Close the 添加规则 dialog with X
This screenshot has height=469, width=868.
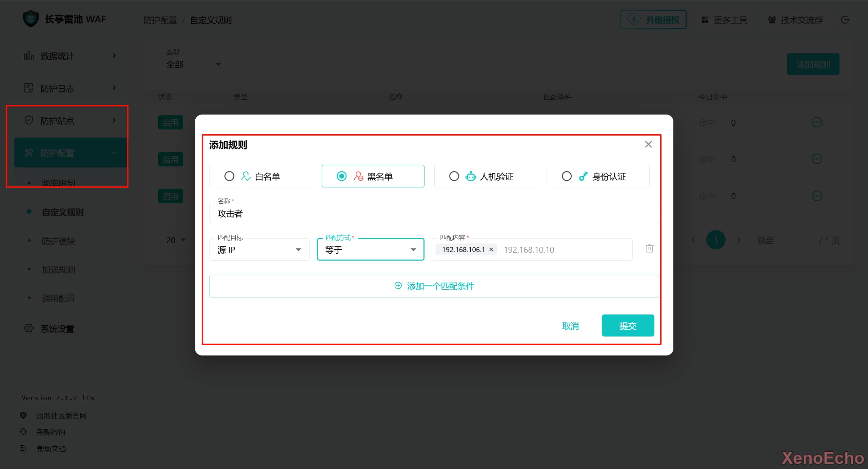tap(648, 144)
